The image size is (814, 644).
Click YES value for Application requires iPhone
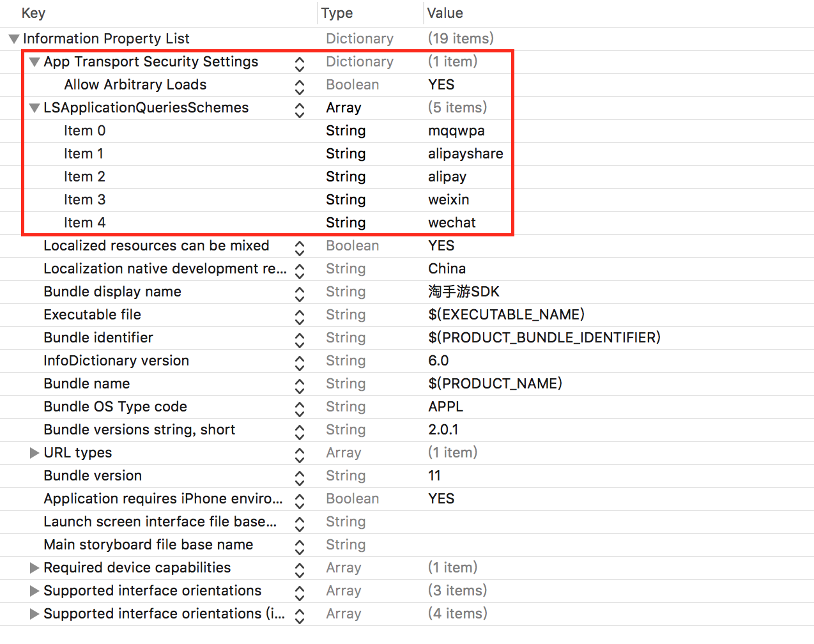click(x=442, y=499)
